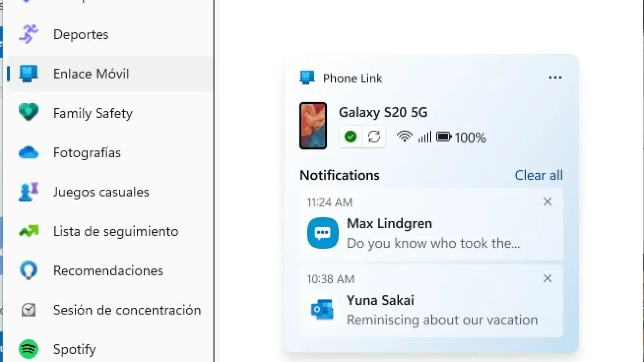Click the Sesión de concentración clock icon
This screenshot has height=362, width=644.
click(x=29, y=310)
